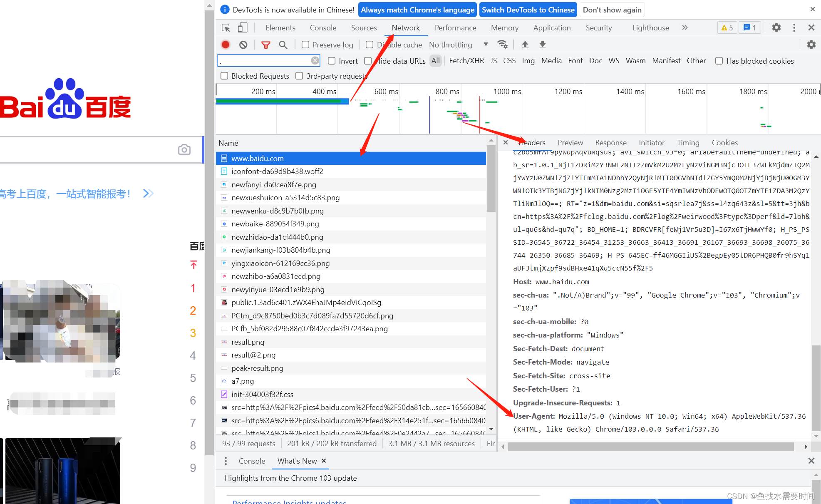Stop recording network log red button
Screen dimensions: 821x504
tap(226, 45)
